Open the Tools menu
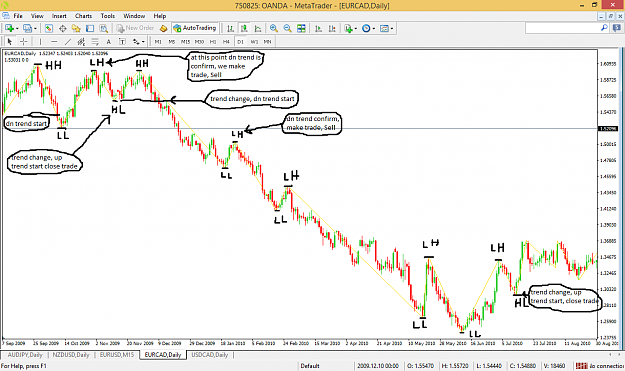Image resolution: width=625 pixels, height=371 pixels. pos(108,16)
